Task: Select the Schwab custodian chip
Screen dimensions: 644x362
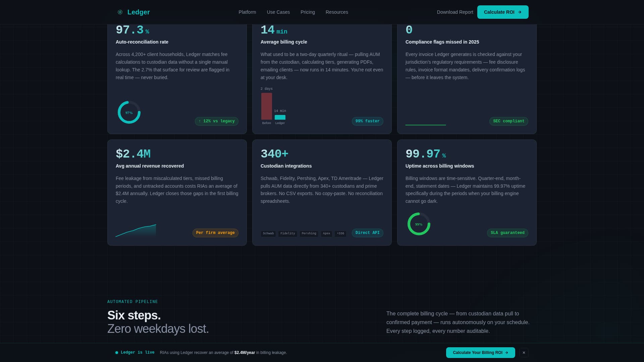Action: pos(268,234)
